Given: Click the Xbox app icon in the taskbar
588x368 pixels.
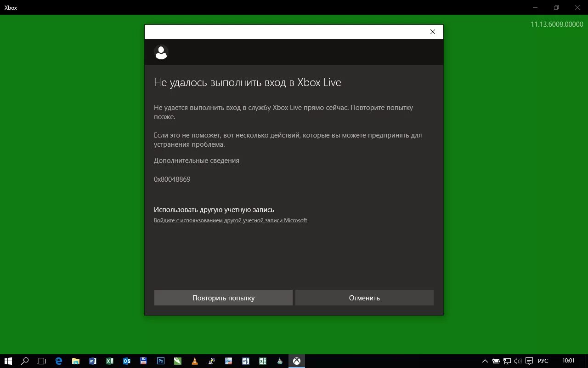Looking at the screenshot, I should tap(297, 361).
